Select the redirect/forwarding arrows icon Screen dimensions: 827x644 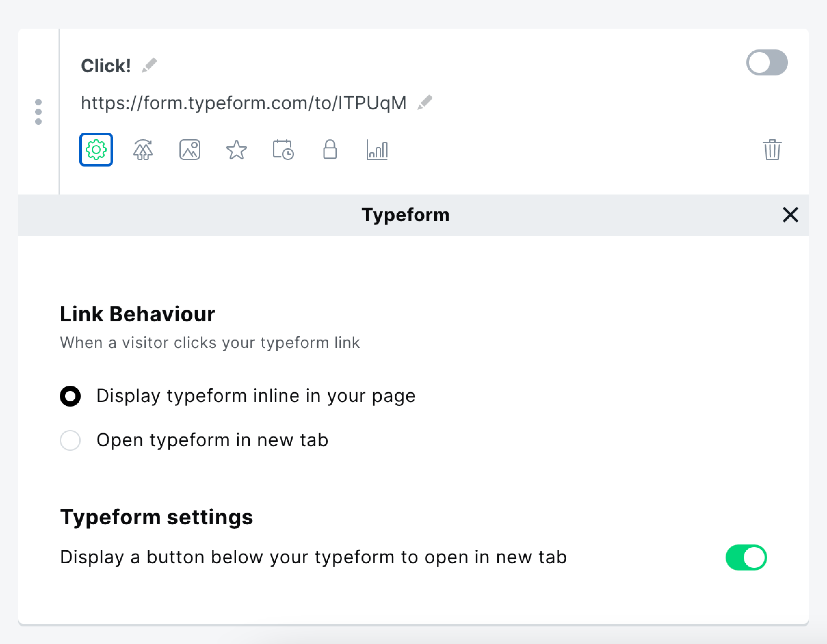pos(143,150)
